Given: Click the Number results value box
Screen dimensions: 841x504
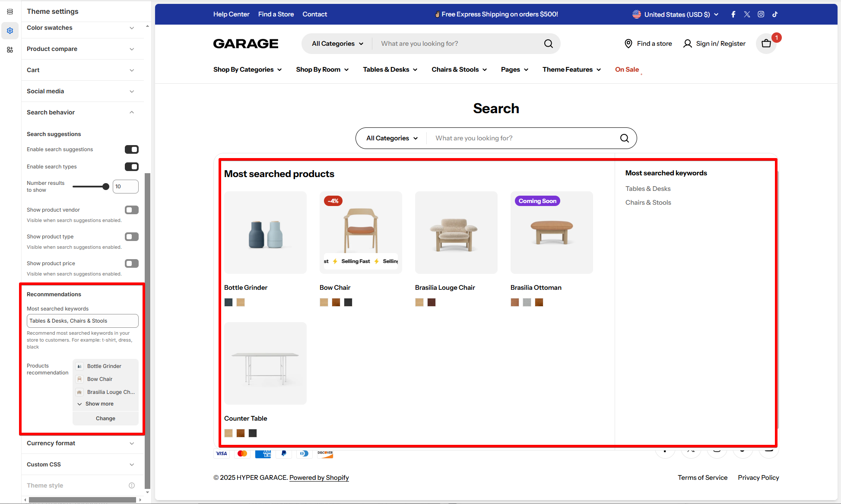Looking at the screenshot, I should pos(126,187).
